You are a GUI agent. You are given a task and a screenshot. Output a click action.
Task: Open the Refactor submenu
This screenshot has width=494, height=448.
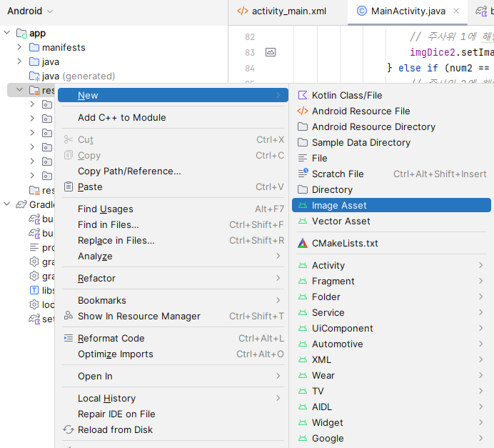tap(173, 279)
